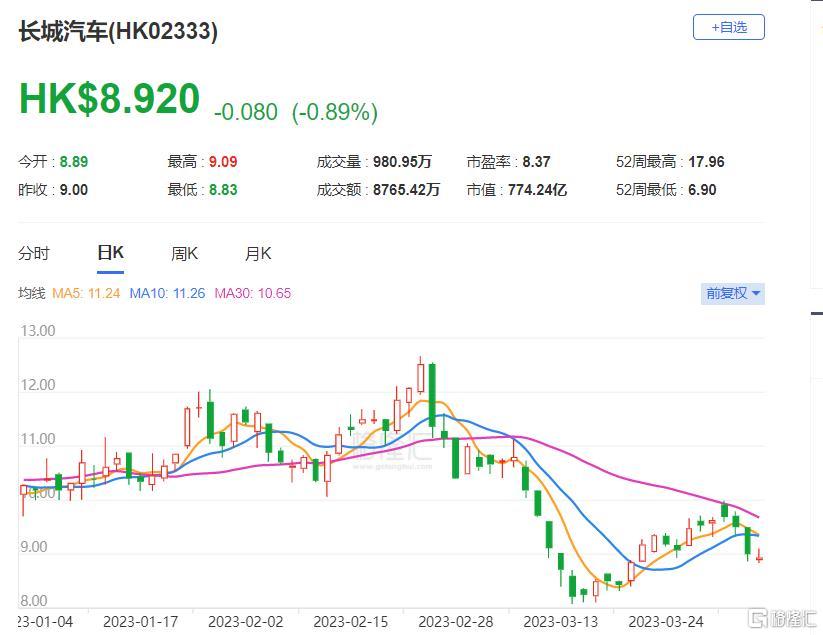Image resolution: width=823 pixels, height=635 pixels.
Task: Click the MA30: 10.65 legend
Action: 252,293
